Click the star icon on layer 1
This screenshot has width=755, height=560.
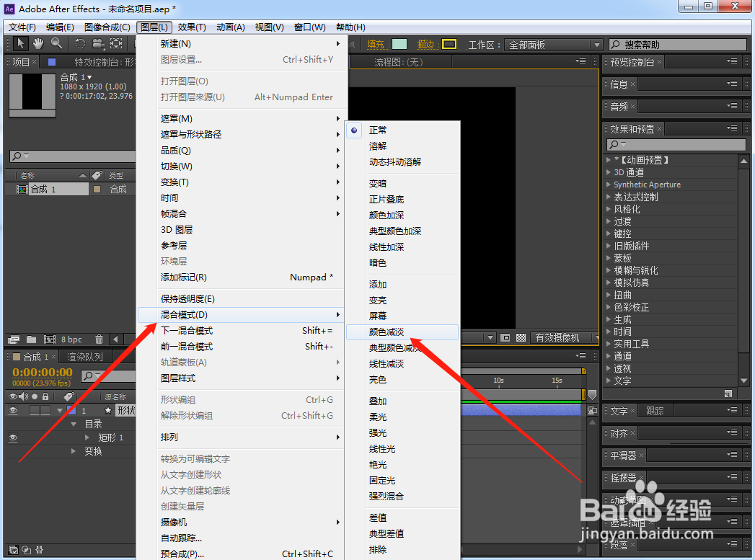108,410
